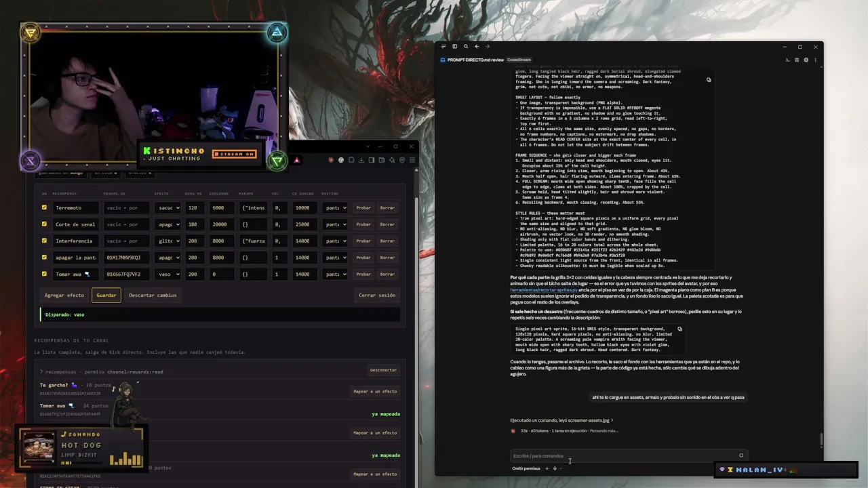Click Probar in the Terremoto row
This screenshot has width=868, height=488.
[363, 208]
